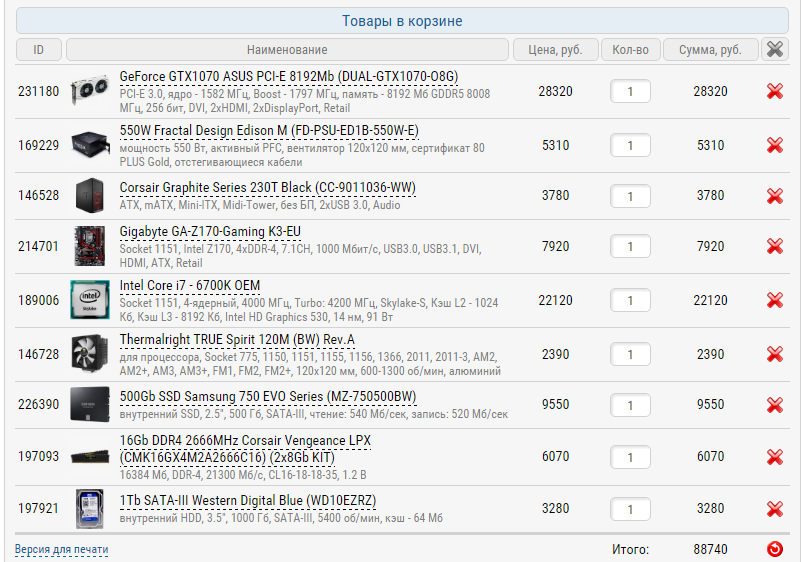Open Corsair Graphite Series 230T Black link

coord(268,188)
